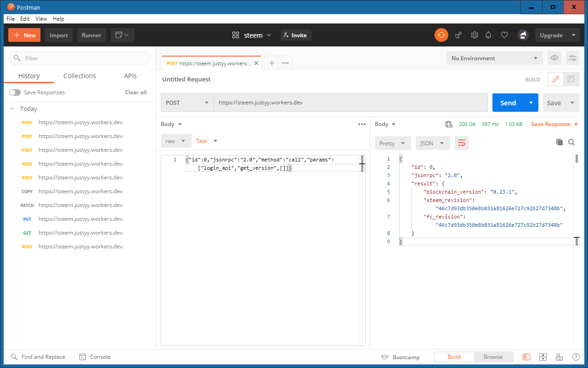Switch to the Collections tab

[x=79, y=76]
